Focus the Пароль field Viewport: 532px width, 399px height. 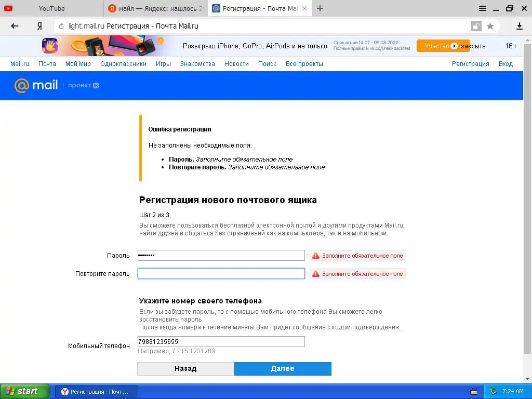coord(221,256)
